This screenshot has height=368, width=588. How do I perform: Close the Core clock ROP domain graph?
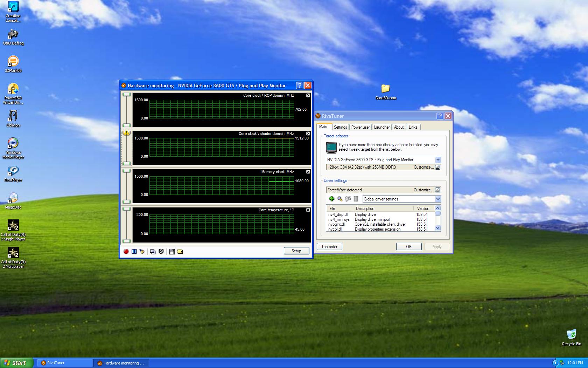[308, 95]
